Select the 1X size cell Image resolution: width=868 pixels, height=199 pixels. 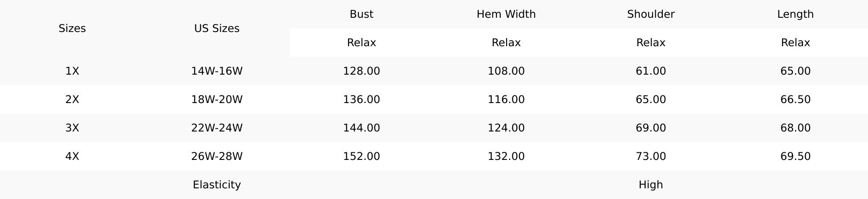(72, 71)
